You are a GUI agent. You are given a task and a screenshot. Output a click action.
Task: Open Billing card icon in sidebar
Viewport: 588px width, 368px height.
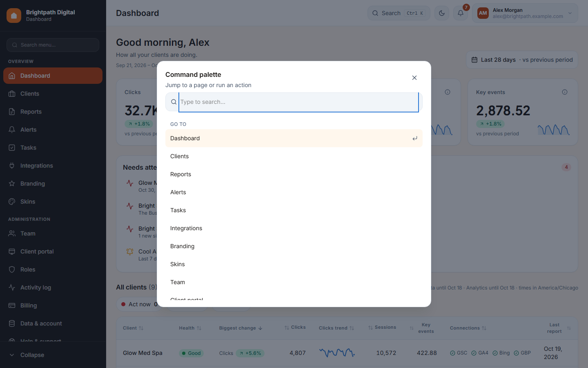click(x=12, y=305)
